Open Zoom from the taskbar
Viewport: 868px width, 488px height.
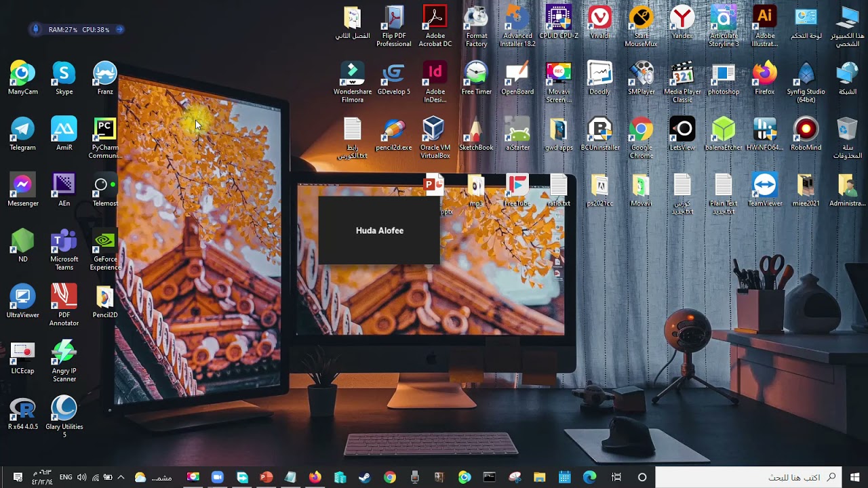[x=217, y=477]
